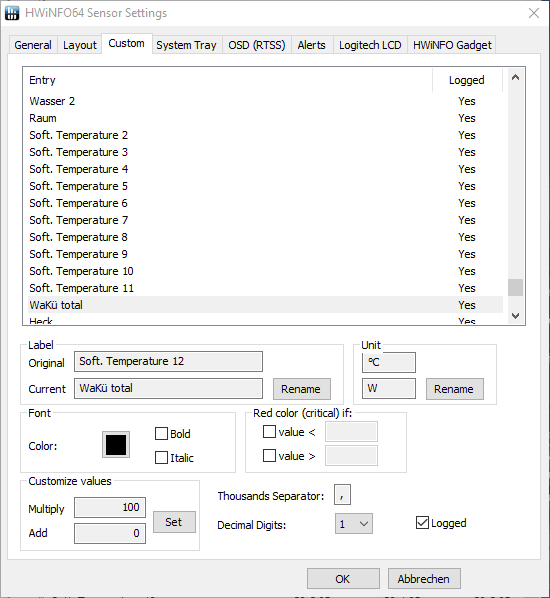The height and width of the screenshot is (598, 550).
Task: Cancel with the Abbrechen button
Action: (424, 579)
